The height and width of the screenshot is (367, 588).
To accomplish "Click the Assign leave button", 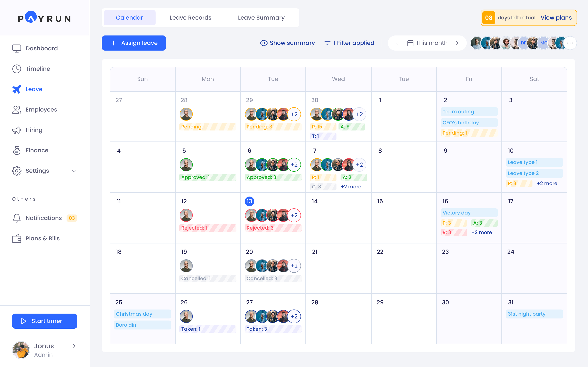I will (134, 43).
